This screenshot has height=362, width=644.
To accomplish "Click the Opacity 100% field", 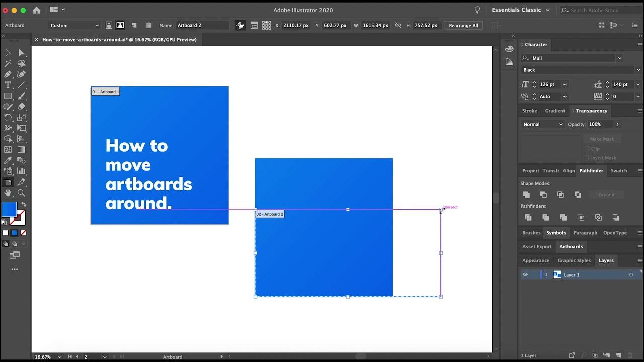I will click(600, 124).
